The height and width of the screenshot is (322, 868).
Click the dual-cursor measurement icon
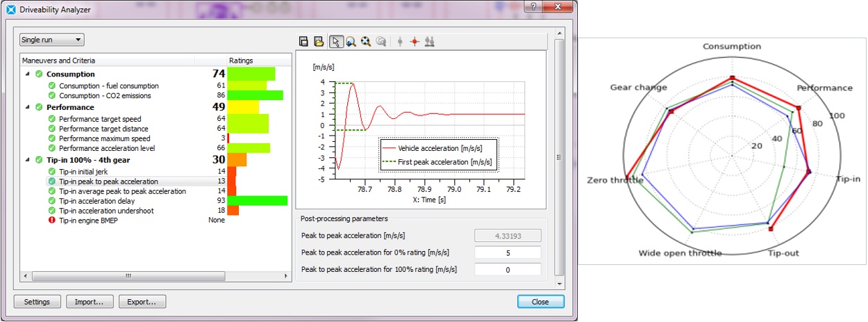point(430,42)
